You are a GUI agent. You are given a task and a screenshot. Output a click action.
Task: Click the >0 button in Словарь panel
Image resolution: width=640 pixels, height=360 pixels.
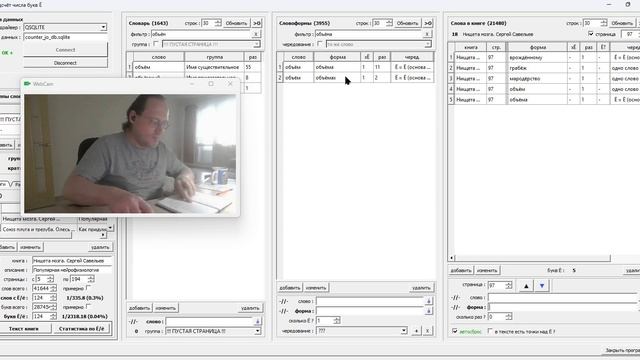pos(257,23)
